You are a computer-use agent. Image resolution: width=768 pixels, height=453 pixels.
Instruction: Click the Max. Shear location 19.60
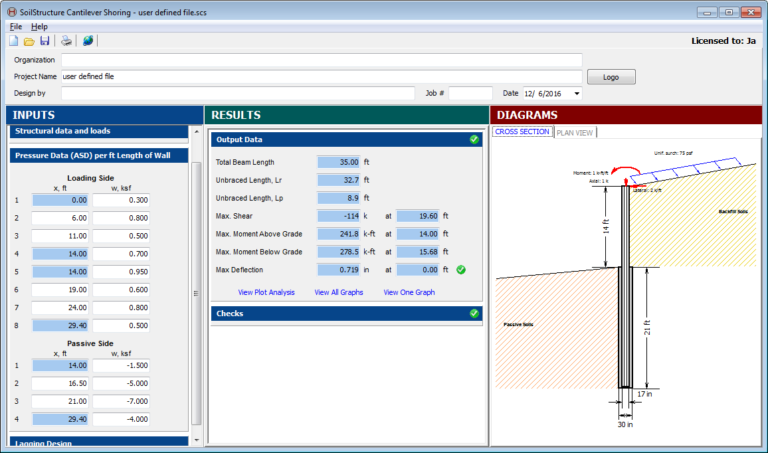point(418,216)
